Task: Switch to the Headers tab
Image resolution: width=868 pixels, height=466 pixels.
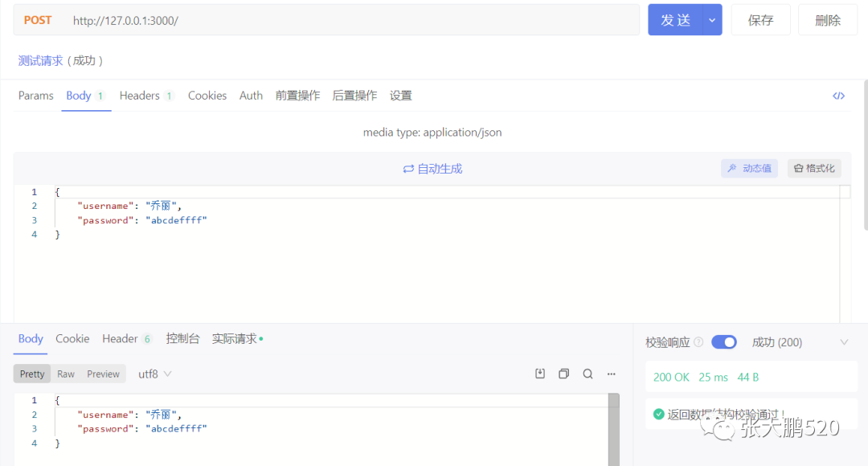Action: pyautogui.click(x=140, y=95)
